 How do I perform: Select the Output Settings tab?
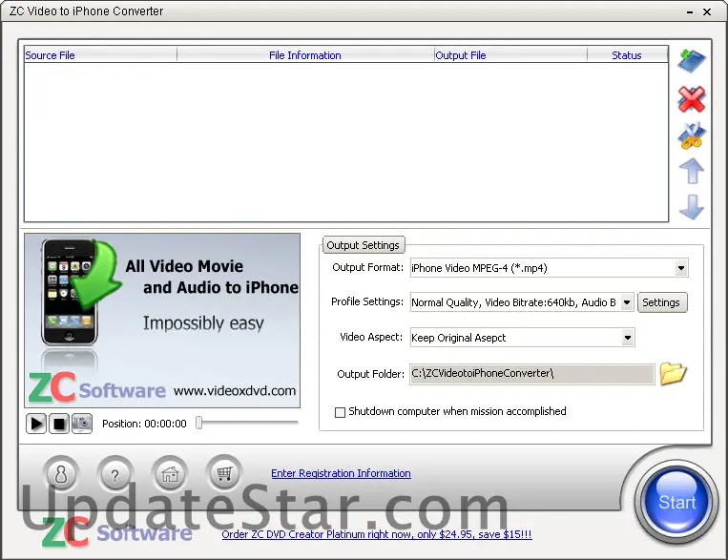(x=364, y=245)
